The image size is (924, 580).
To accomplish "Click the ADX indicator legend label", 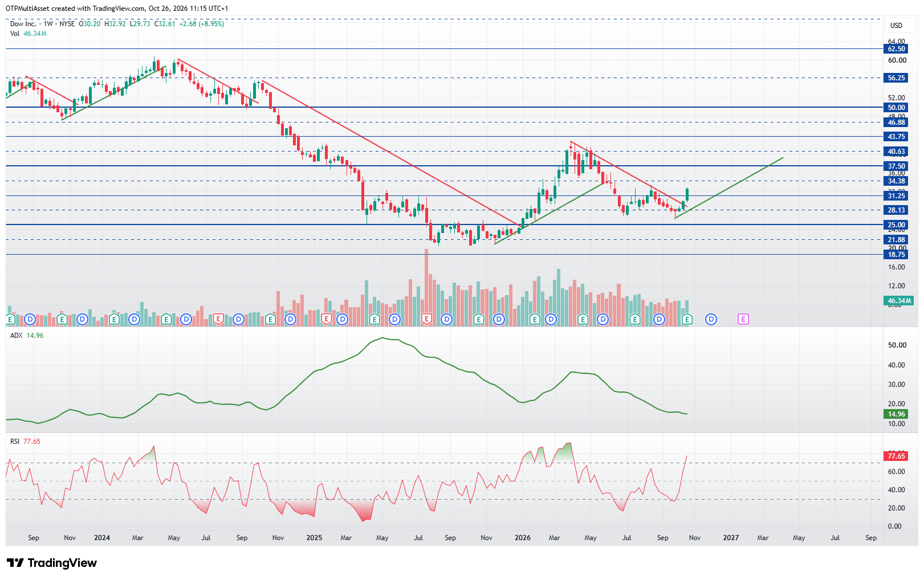I will (17, 336).
